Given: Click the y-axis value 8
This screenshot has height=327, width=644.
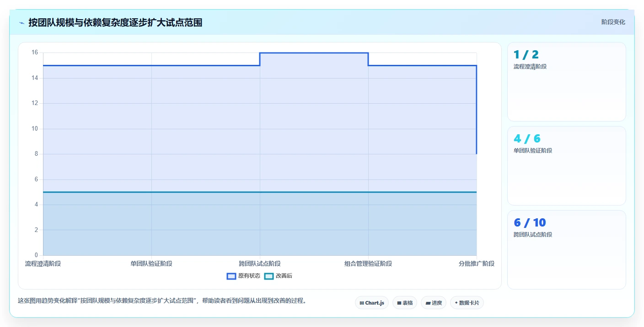Looking at the screenshot, I should (36, 154).
